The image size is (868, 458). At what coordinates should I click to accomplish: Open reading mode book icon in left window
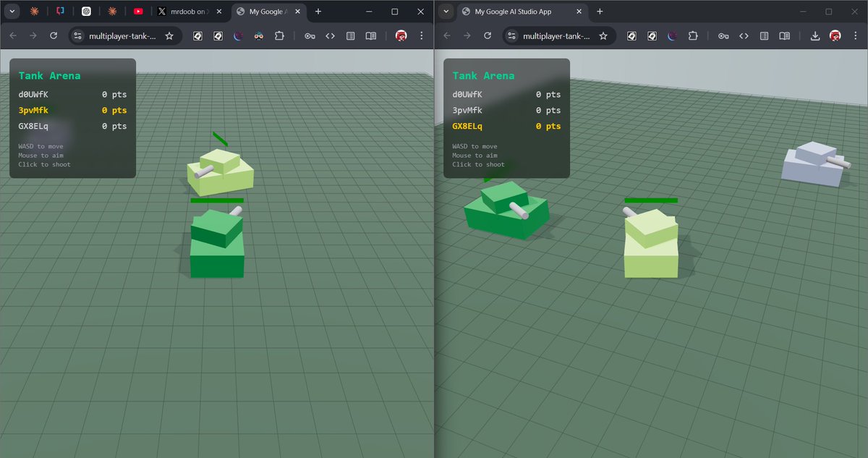pyautogui.click(x=371, y=35)
